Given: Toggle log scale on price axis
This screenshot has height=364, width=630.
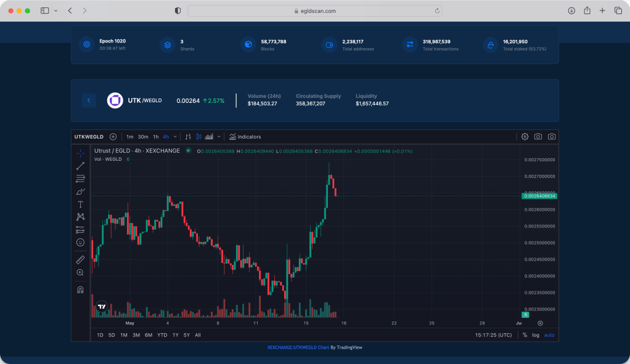Looking at the screenshot, I should tap(536, 335).
